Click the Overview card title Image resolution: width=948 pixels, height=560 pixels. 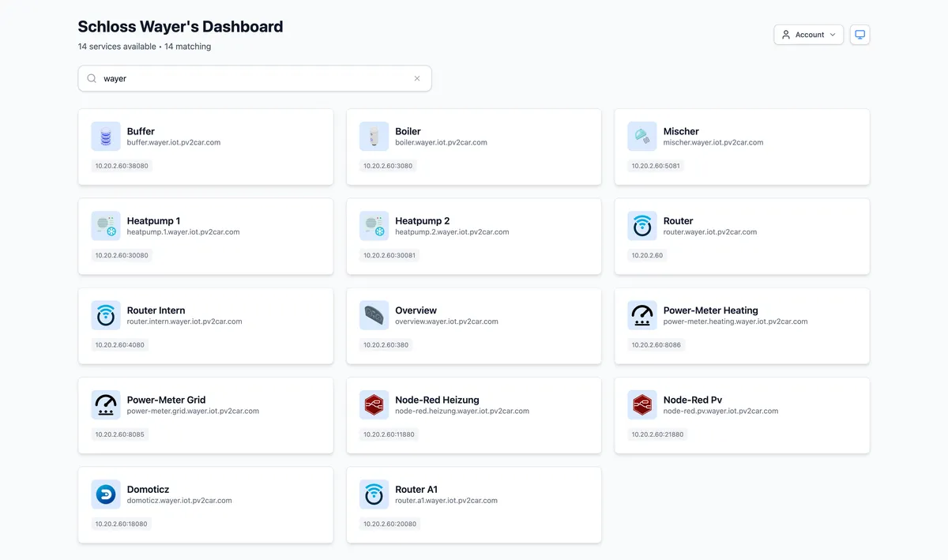coord(416,310)
